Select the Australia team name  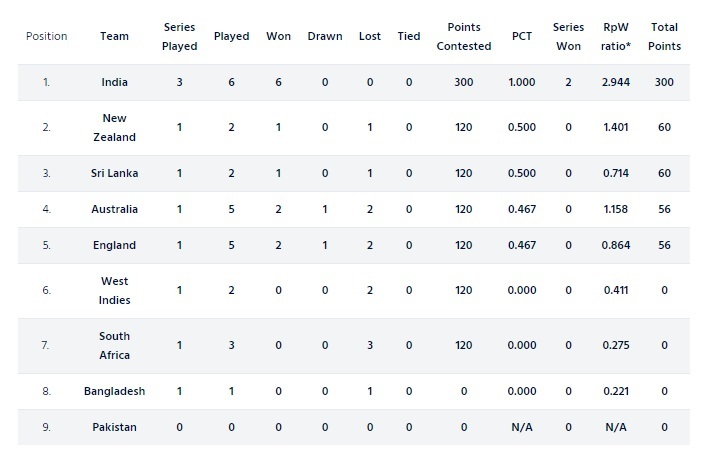pos(114,209)
